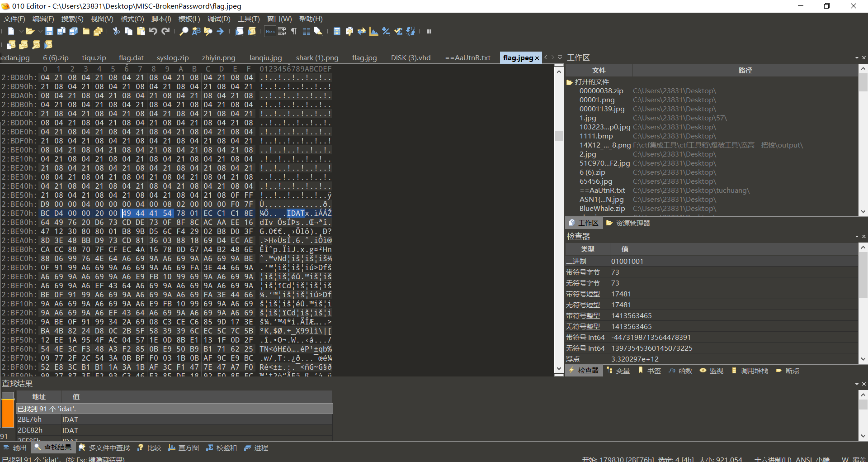Image resolution: width=868 pixels, height=462 pixels.
Task: Click the Copy icon in the toolbar
Action: (x=128, y=31)
